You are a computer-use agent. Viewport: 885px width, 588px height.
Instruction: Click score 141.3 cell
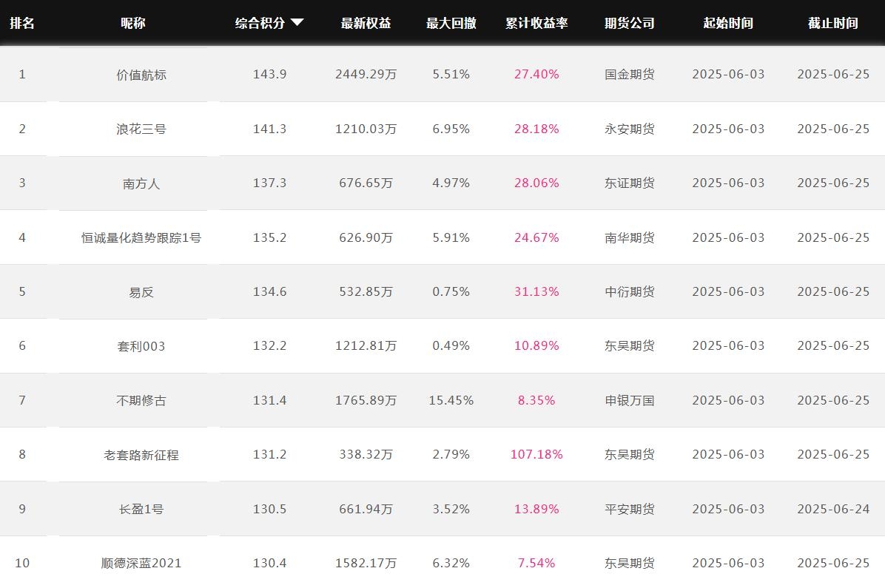click(x=270, y=129)
